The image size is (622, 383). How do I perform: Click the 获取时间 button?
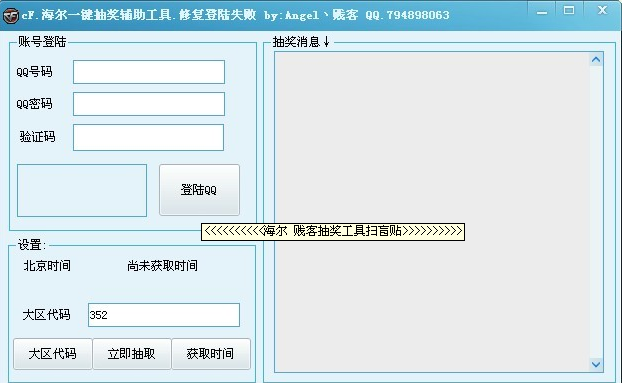[211, 354]
